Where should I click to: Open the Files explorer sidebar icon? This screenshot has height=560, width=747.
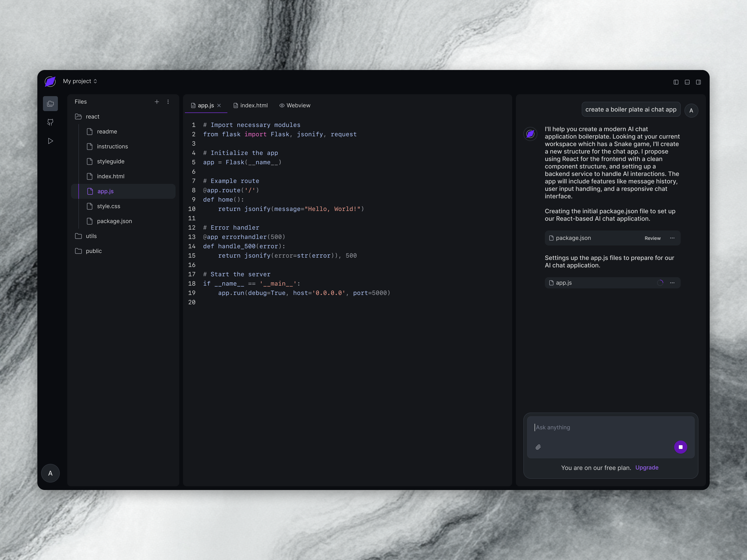tap(50, 104)
